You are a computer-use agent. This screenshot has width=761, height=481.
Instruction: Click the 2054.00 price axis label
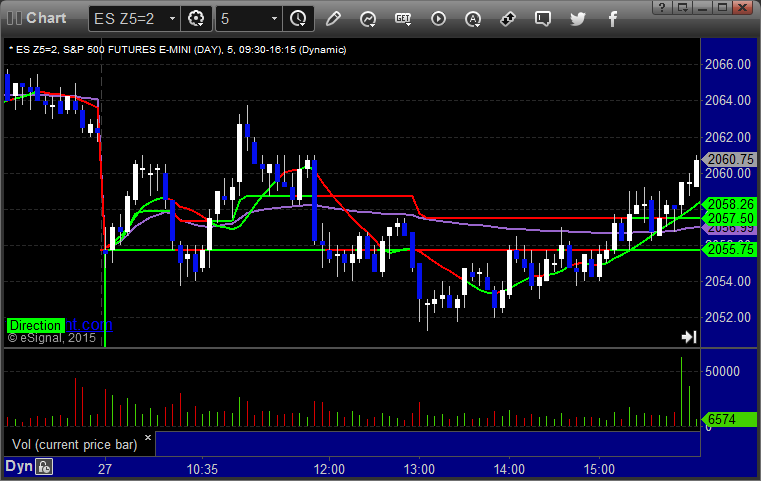point(728,281)
